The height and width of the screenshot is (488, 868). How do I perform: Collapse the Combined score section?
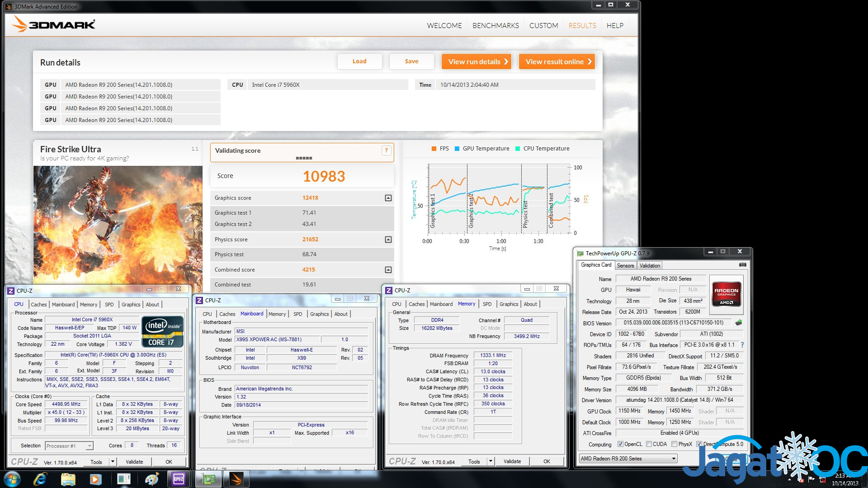coord(388,270)
